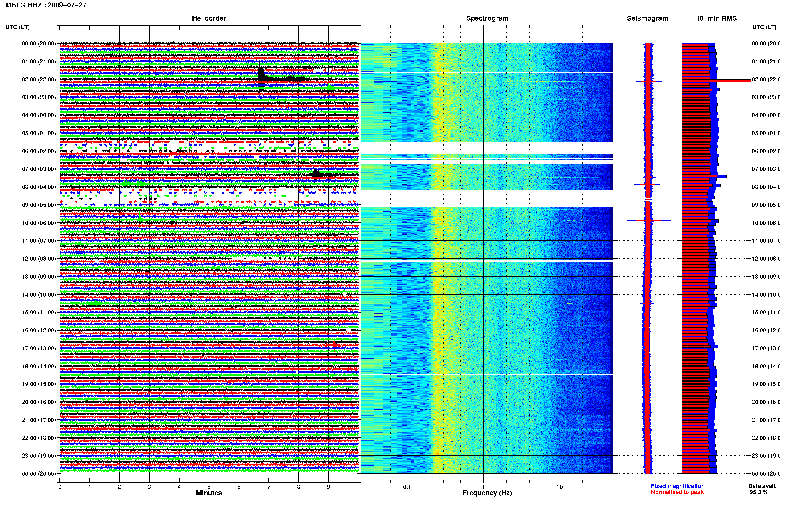Click left axis label '05:00 (01:00)'
The image size is (812, 508).
pos(39,133)
